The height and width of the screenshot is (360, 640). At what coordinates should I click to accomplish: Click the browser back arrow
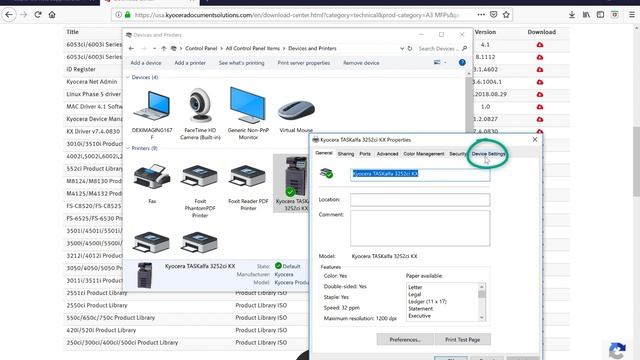point(9,15)
